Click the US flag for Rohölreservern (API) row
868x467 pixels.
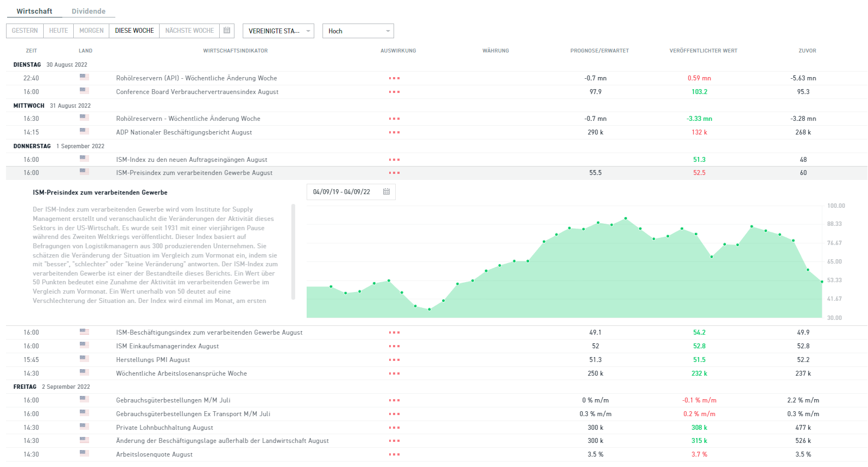tap(84, 77)
